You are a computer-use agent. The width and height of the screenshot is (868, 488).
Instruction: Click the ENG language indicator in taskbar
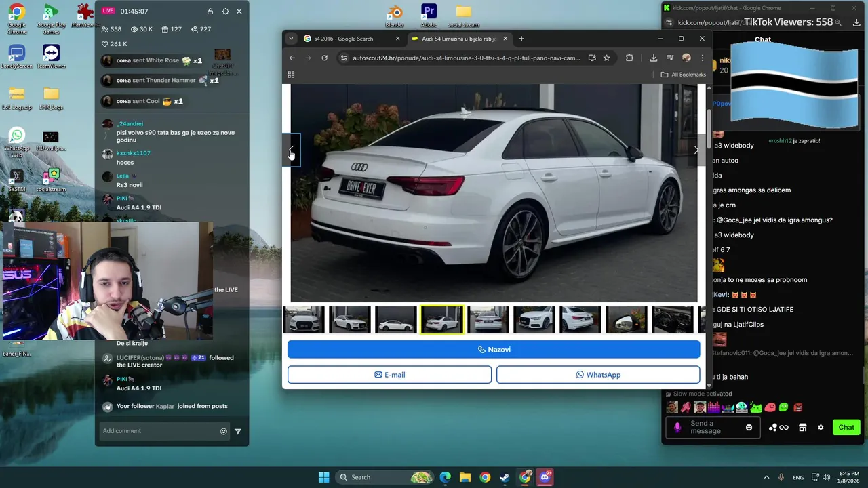point(798,477)
